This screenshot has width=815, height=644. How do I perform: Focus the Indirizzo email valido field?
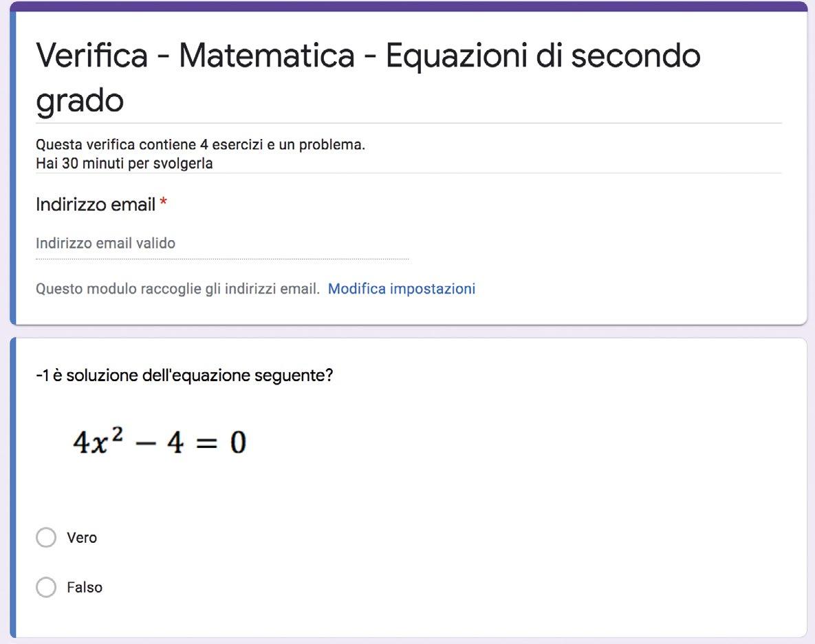pyautogui.click(x=222, y=244)
